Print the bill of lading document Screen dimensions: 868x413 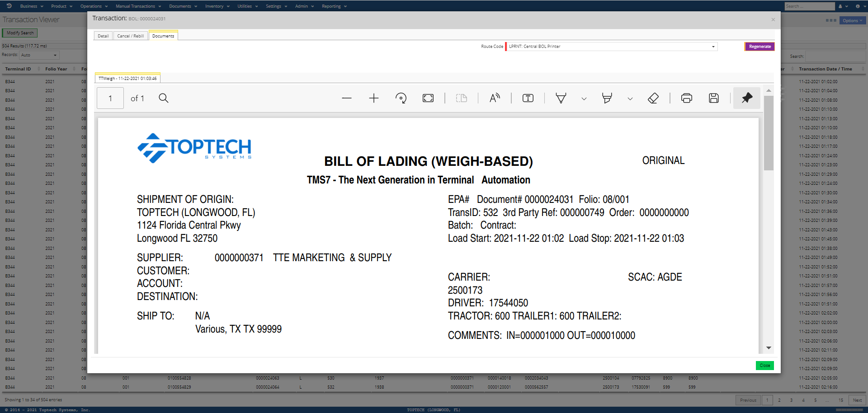(687, 99)
